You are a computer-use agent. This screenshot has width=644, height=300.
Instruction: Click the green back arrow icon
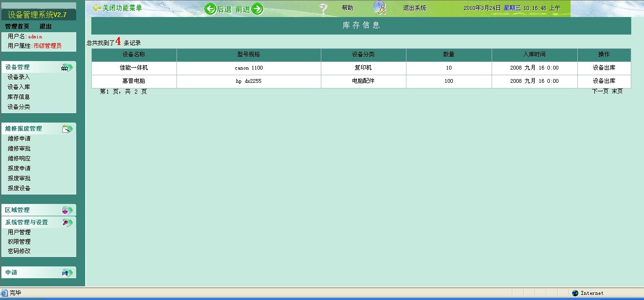[x=210, y=9]
